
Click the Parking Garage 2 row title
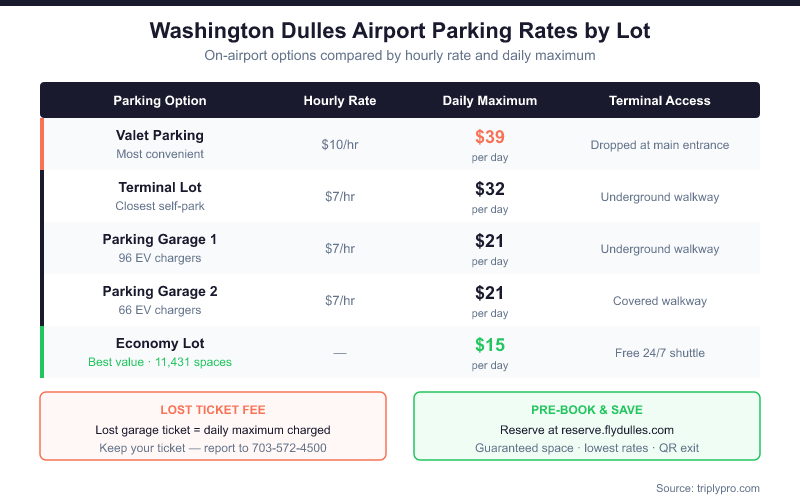(x=160, y=291)
